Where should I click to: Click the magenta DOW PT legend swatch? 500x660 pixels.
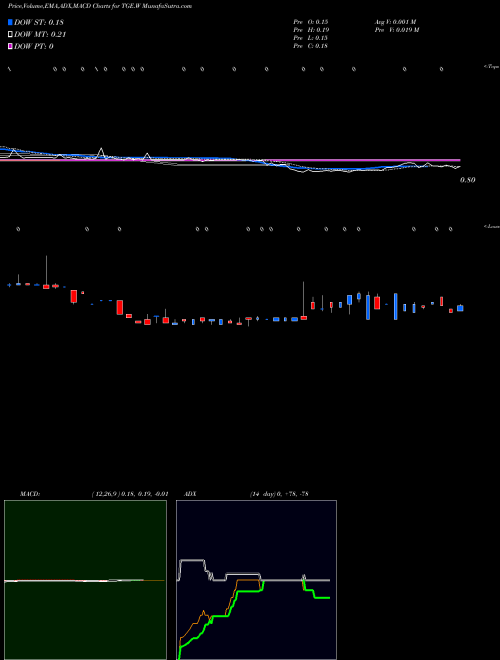(11, 46)
